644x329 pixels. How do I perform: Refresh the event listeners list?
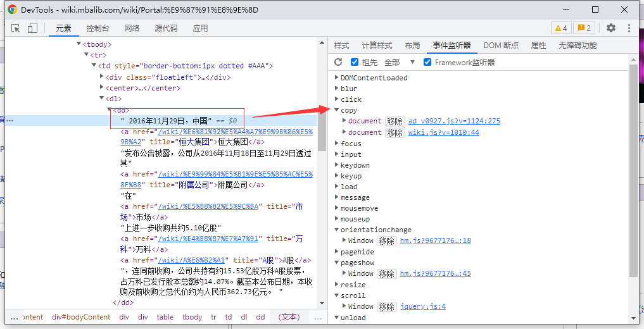338,62
